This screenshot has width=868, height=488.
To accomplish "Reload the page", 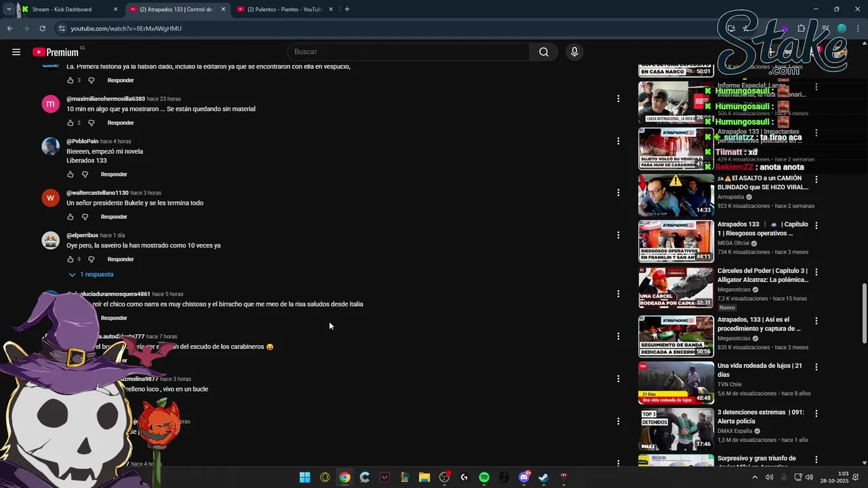I will [42, 28].
